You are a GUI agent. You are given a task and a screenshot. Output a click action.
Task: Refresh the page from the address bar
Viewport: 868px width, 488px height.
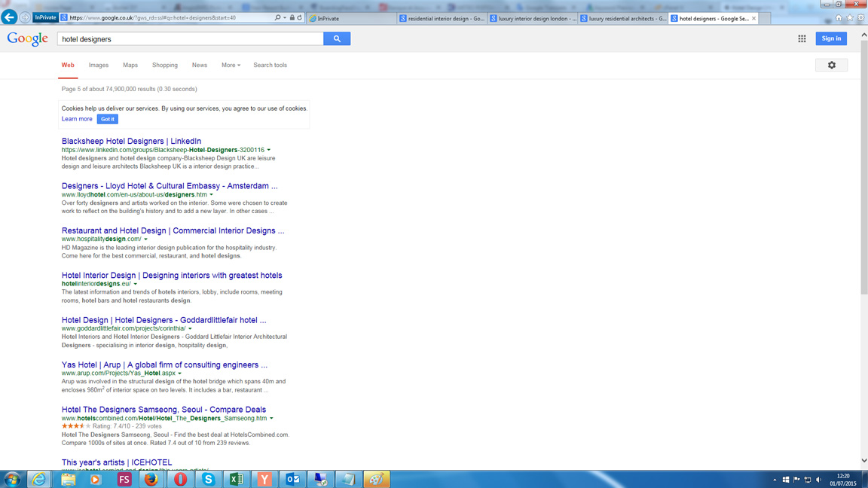(300, 18)
